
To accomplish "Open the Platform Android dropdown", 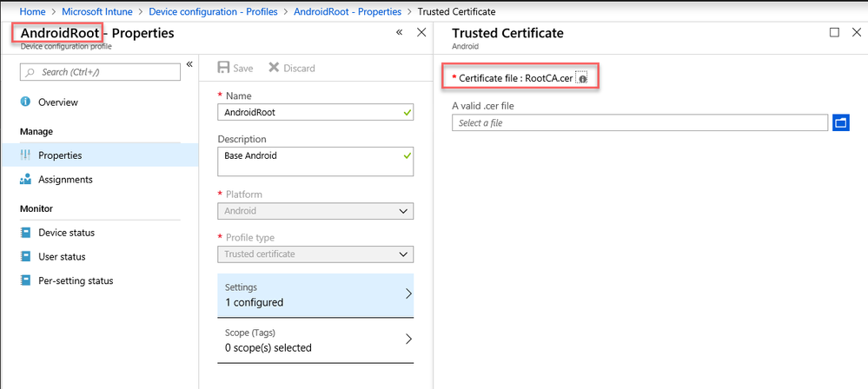I will pos(315,211).
